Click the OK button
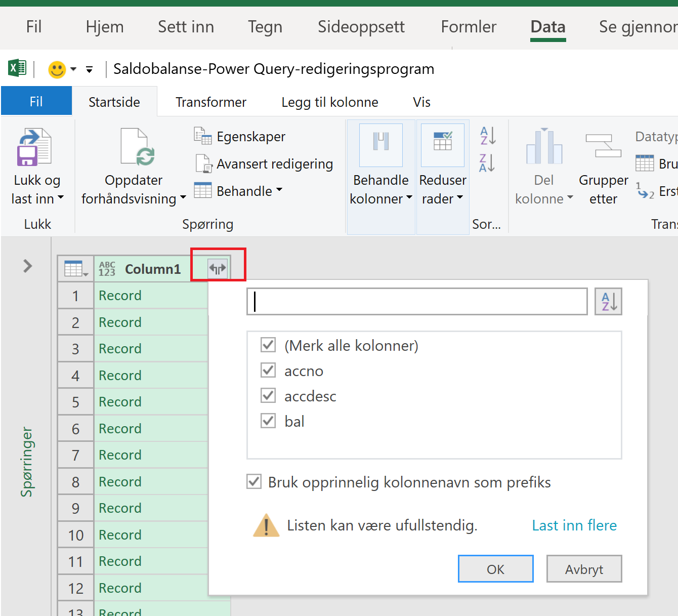Viewport: 678px width, 616px height. [x=495, y=569]
